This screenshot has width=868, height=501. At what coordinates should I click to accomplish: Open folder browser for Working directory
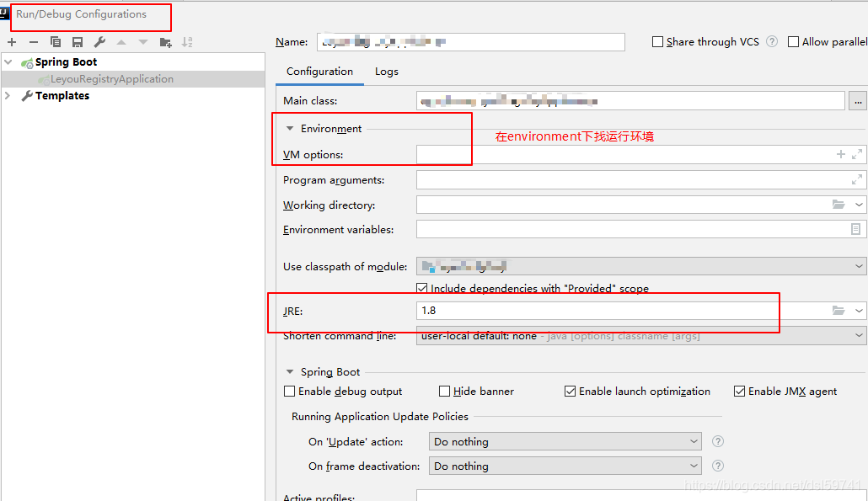point(840,205)
